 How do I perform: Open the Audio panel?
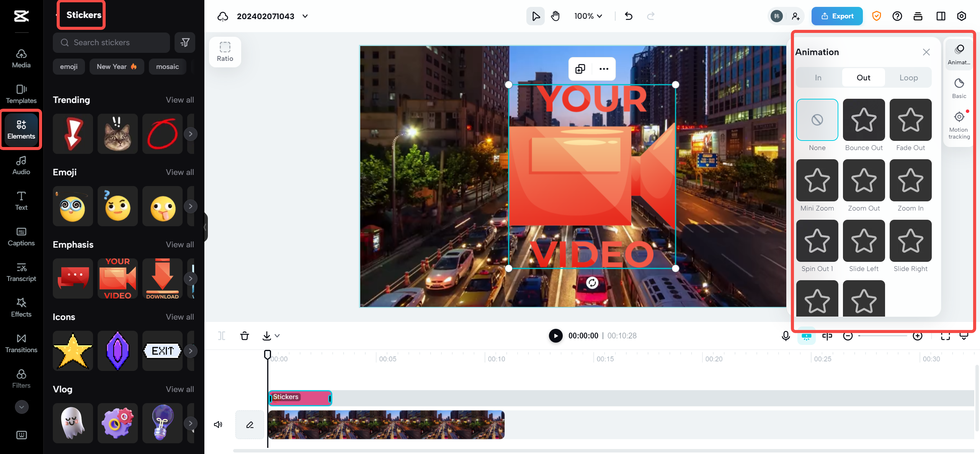21,165
